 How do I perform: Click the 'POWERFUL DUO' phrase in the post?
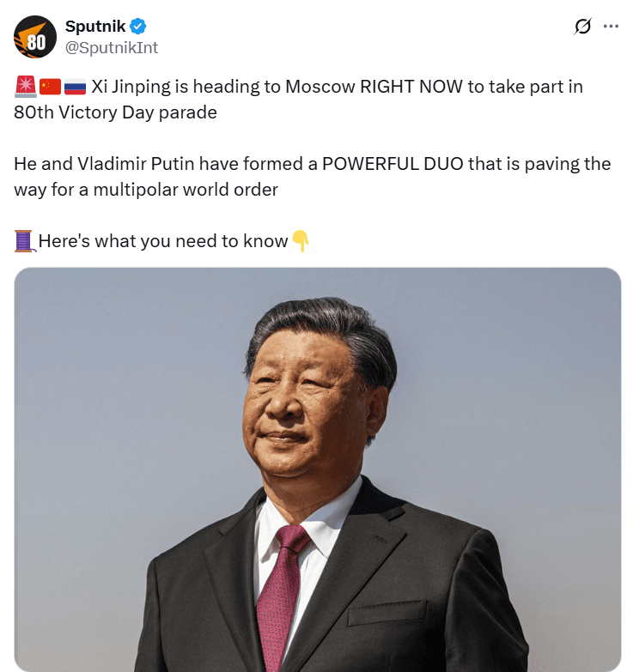[x=393, y=164]
